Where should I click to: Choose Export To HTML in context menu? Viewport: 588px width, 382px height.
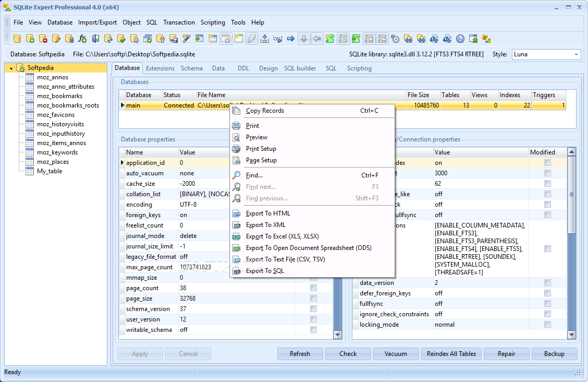coord(312,213)
